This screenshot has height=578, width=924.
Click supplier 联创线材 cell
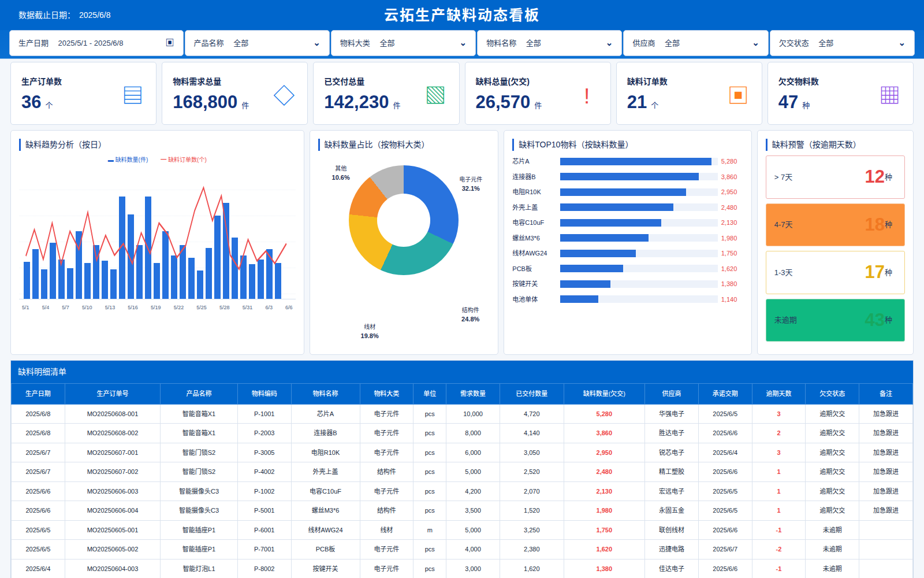(x=671, y=530)
